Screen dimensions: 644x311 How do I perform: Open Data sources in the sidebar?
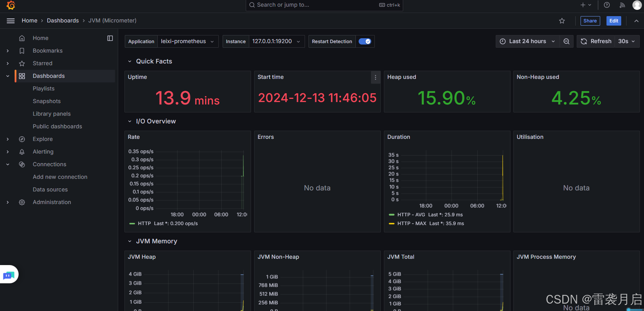pos(50,190)
